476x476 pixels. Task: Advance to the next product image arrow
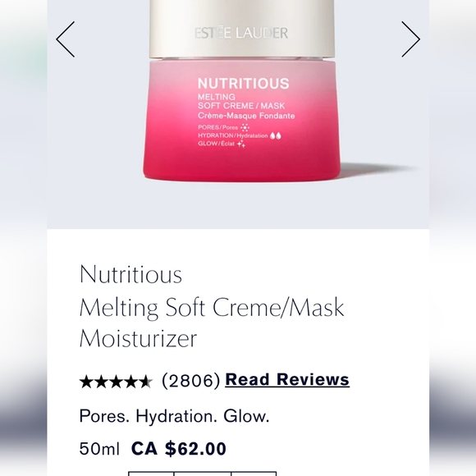tap(410, 39)
